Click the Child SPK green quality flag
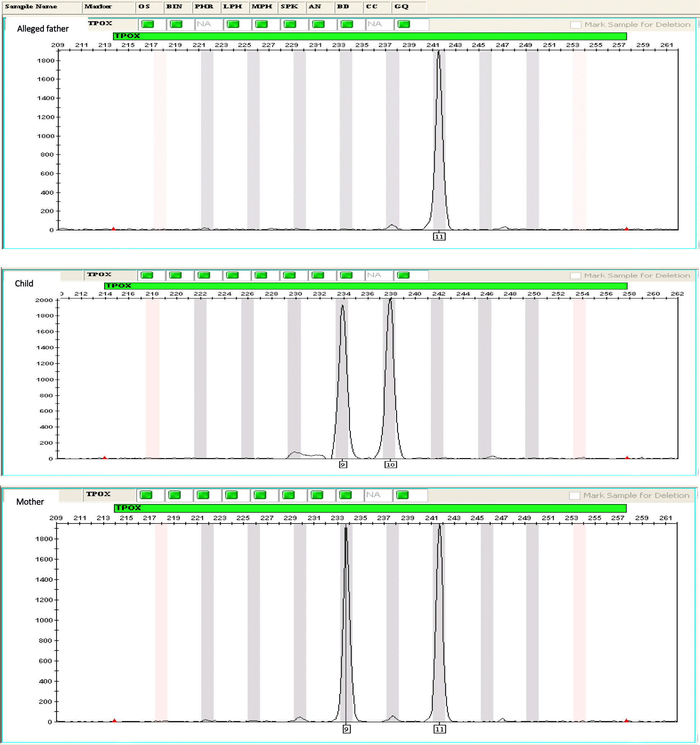Image resolution: width=700 pixels, height=745 pixels. pos(290,275)
